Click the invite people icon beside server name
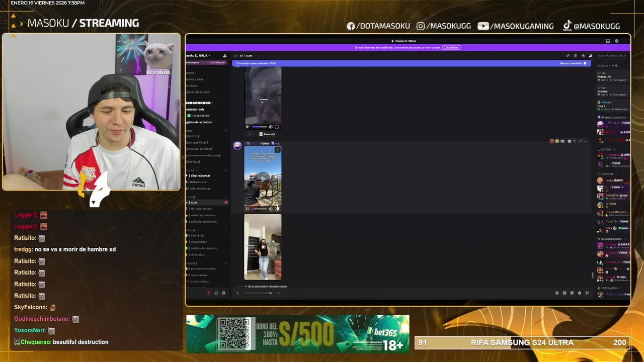The height and width of the screenshot is (362, 644). tap(224, 56)
